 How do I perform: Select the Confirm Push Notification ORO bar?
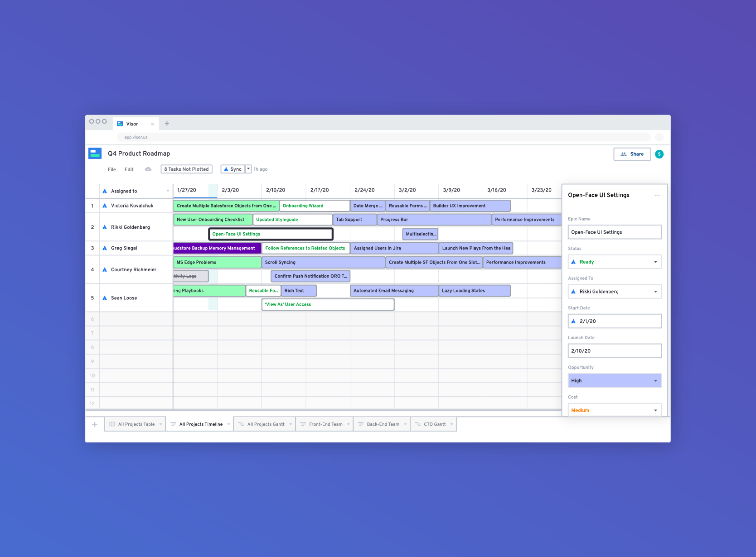(x=310, y=276)
